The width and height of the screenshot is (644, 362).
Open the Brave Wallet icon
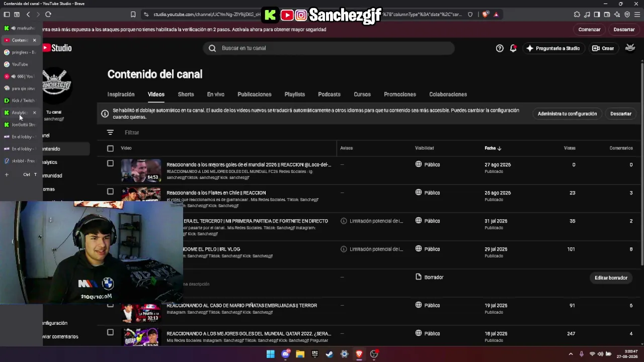pos(607,15)
